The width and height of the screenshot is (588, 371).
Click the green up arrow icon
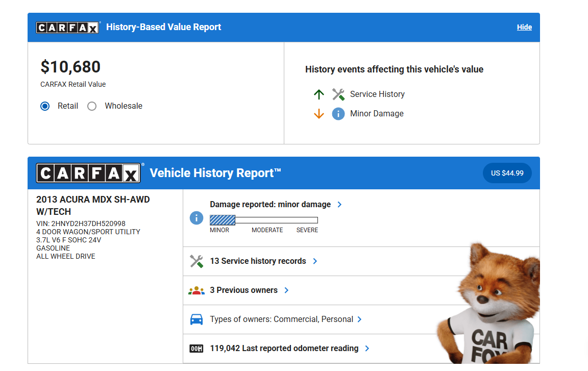[319, 94]
